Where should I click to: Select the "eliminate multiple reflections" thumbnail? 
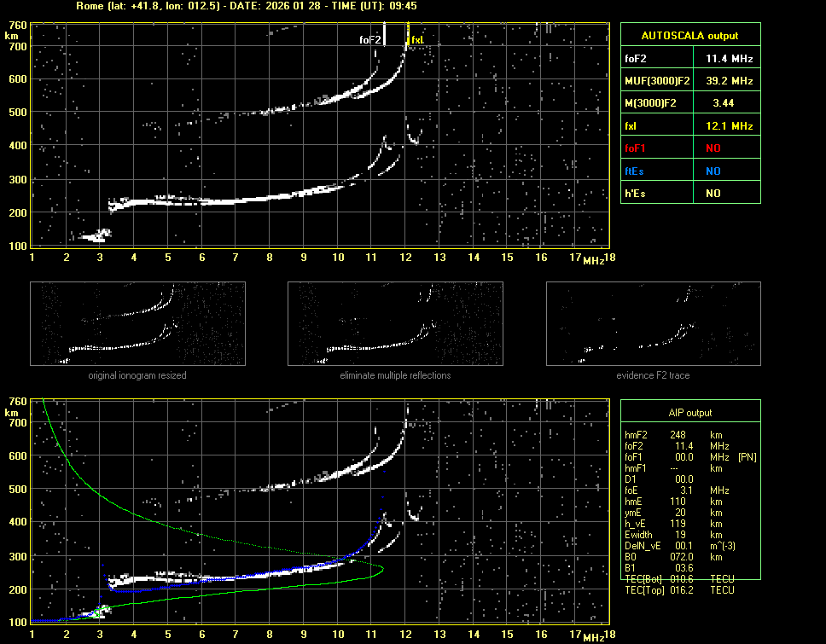click(x=395, y=323)
